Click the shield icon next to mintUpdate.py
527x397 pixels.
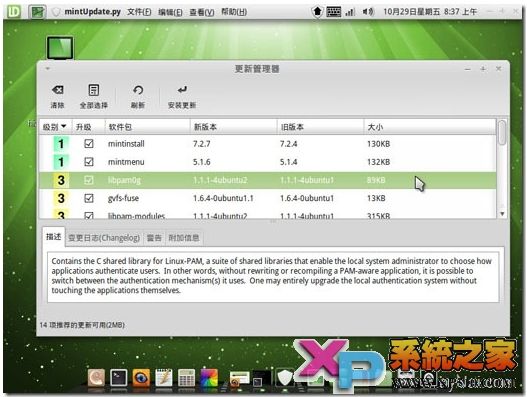coord(56,12)
